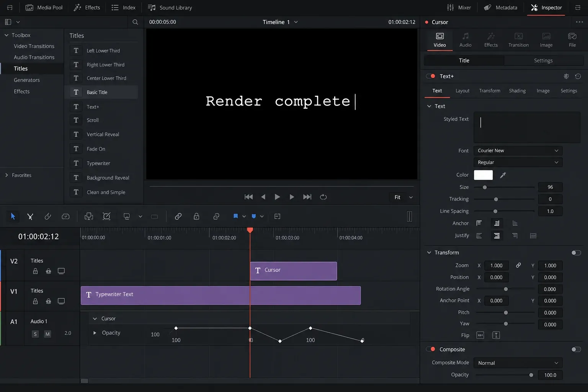Solo the Audio 1 track
Screen dimensions: 588x392
click(x=35, y=334)
